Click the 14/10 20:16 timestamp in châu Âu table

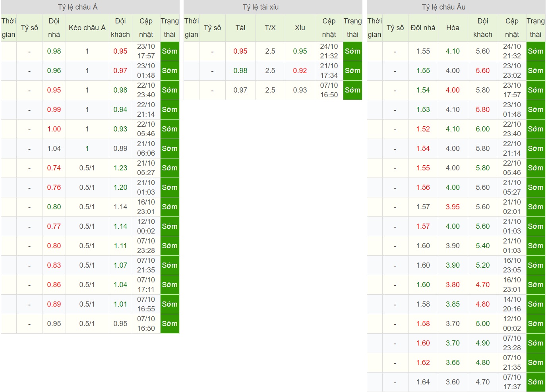[512, 304]
